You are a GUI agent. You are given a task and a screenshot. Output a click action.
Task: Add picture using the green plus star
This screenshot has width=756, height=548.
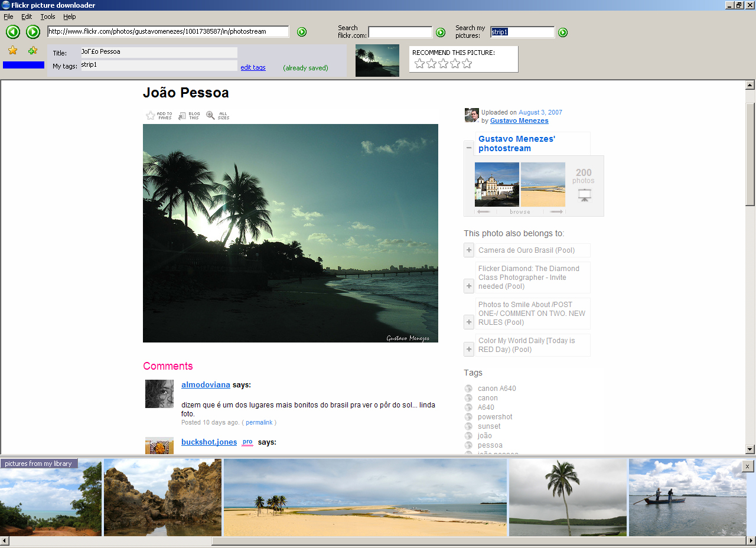point(33,51)
